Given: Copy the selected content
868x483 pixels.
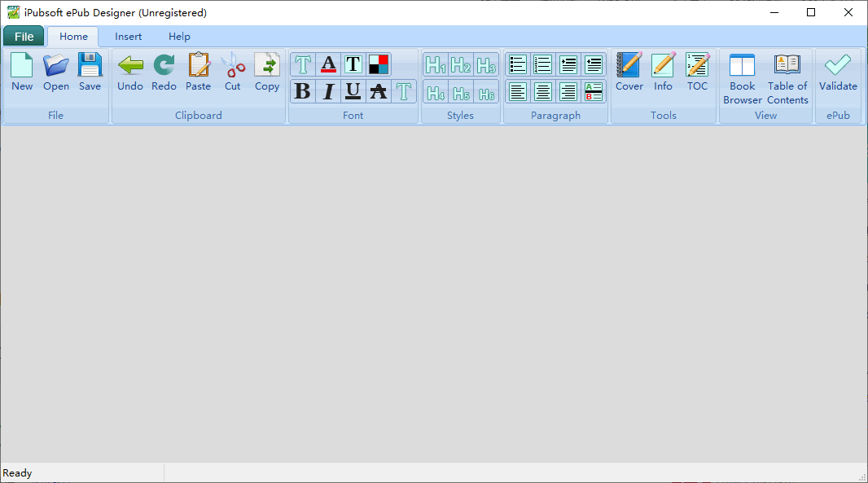Looking at the screenshot, I should (267, 72).
